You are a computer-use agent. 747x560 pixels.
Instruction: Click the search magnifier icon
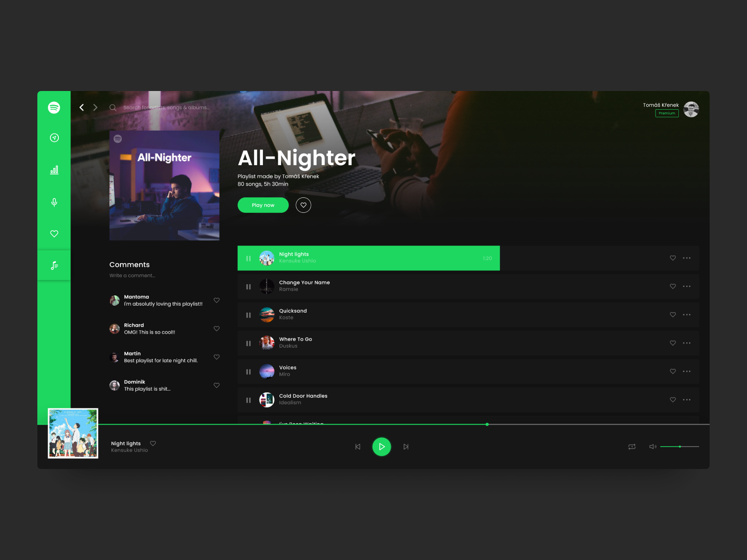tap(113, 107)
